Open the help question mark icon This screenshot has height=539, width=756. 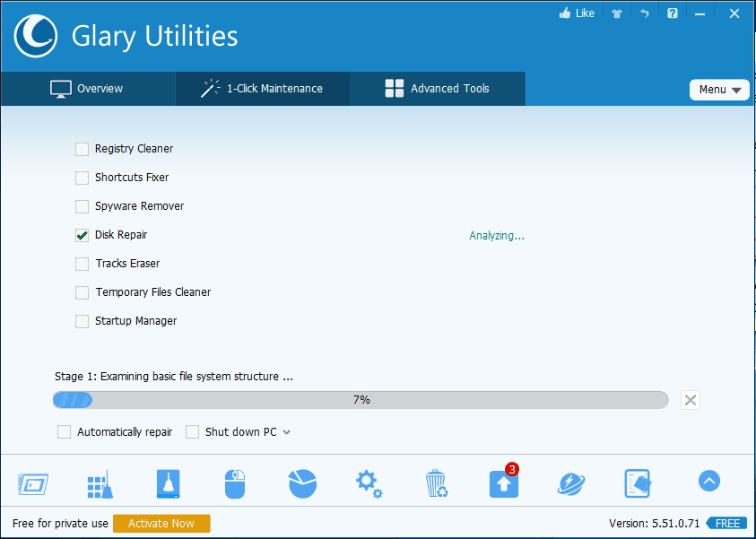click(672, 13)
